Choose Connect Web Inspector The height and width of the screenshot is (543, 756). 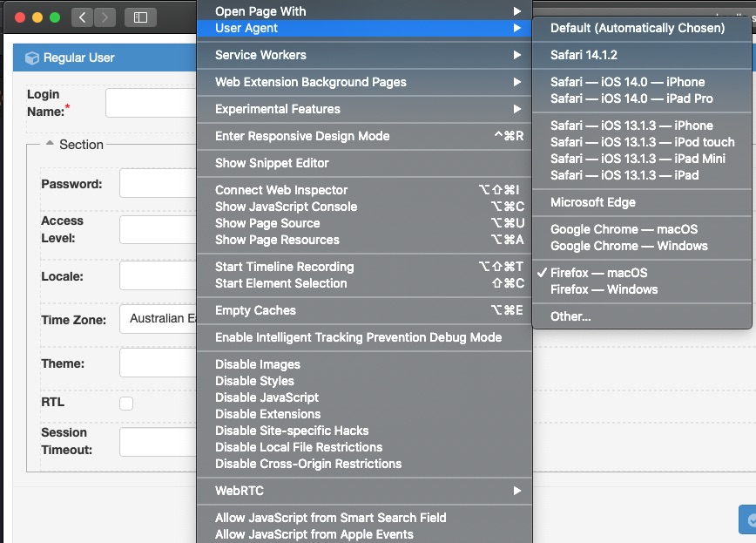[364, 190]
